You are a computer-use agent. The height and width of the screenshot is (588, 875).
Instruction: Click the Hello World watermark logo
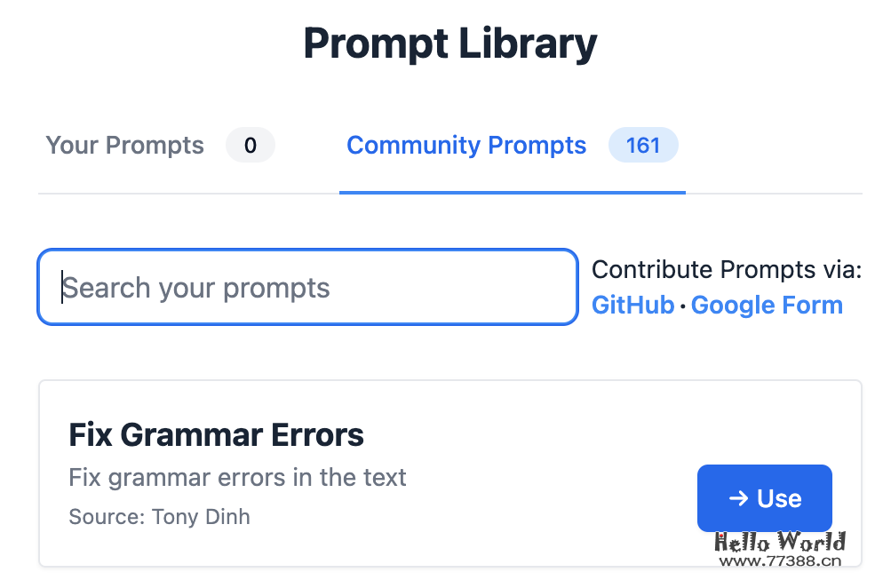coord(780,542)
